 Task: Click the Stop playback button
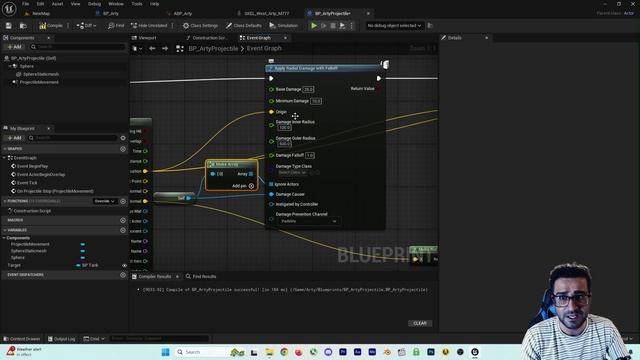(x=333, y=26)
